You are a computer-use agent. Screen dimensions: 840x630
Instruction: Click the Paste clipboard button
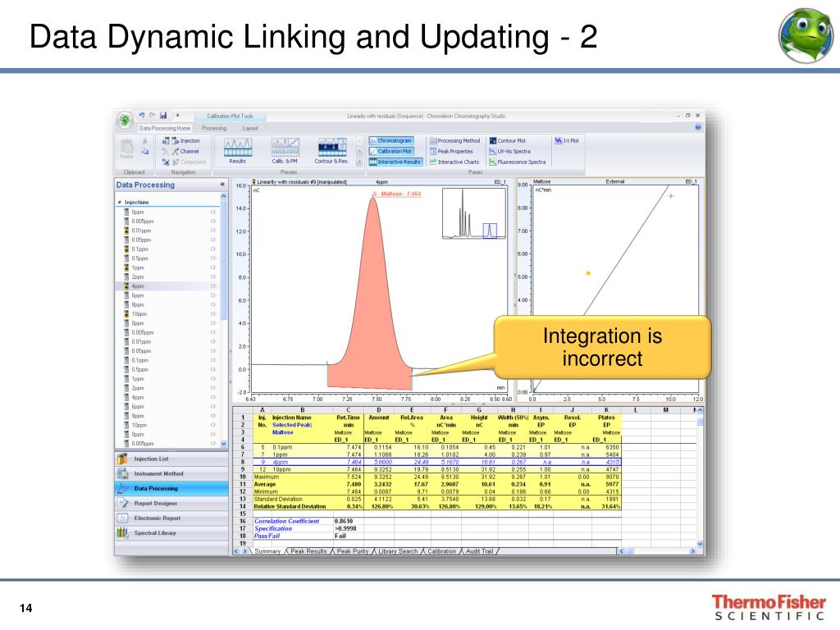click(x=126, y=149)
